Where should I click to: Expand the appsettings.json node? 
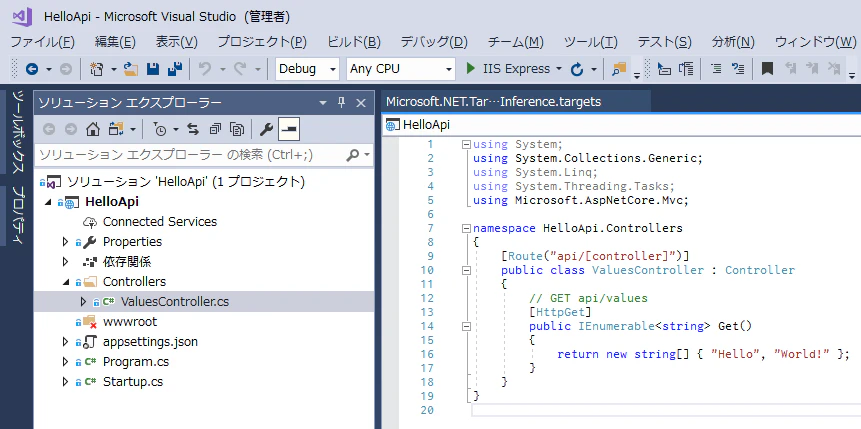point(65,342)
